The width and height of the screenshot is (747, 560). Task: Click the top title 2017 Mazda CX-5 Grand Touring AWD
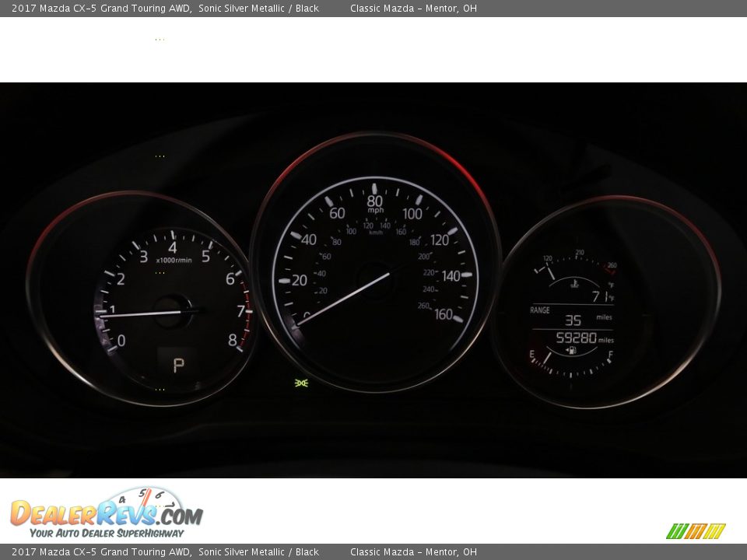(101, 9)
